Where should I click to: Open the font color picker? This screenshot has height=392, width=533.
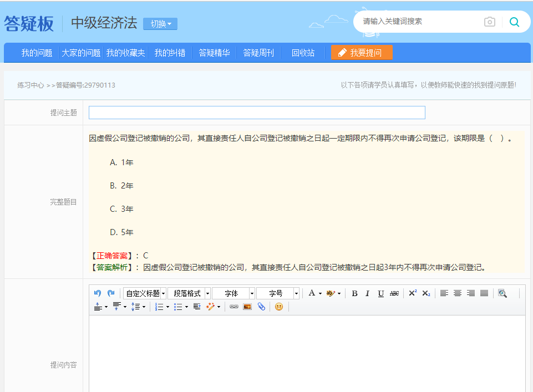311,293
